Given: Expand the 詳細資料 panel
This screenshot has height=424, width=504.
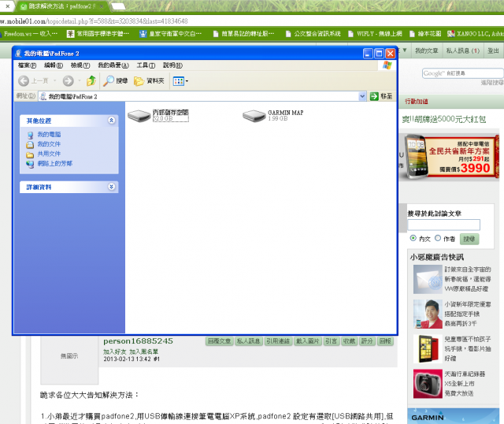Looking at the screenshot, I should click(x=111, y=187).
